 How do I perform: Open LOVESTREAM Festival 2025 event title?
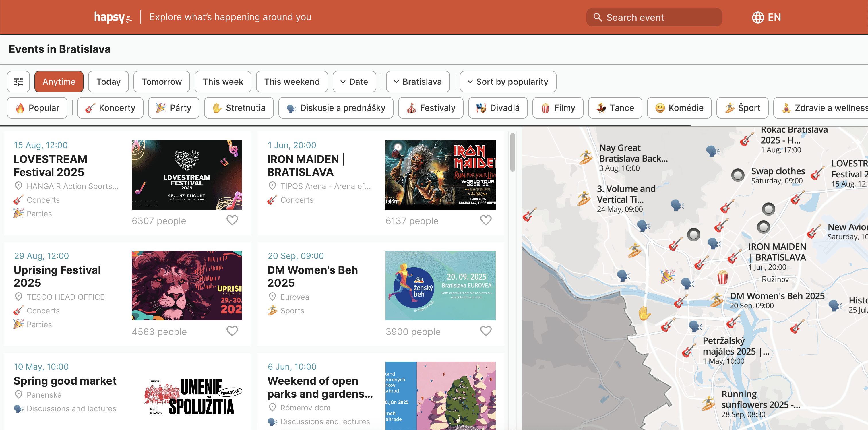click(x=51, y=165)
